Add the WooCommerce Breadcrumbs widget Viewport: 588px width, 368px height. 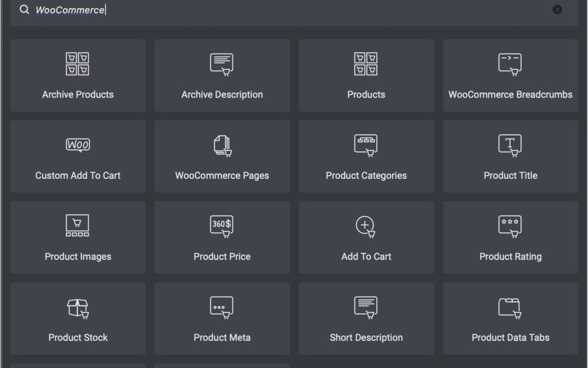510,75
